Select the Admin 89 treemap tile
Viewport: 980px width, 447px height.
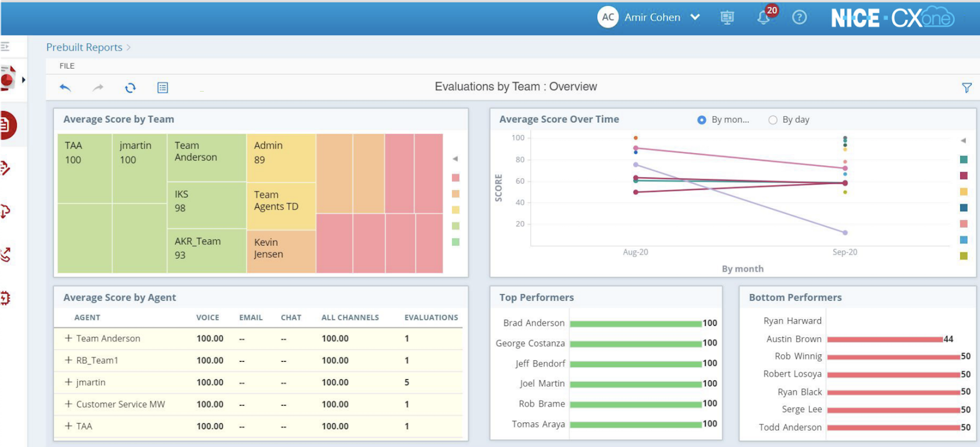point(281,158)
